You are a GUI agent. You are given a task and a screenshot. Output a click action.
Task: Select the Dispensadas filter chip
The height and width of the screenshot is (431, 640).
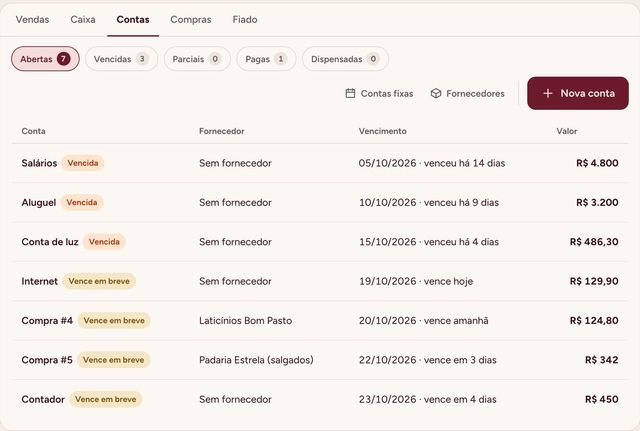click(345, 59)
